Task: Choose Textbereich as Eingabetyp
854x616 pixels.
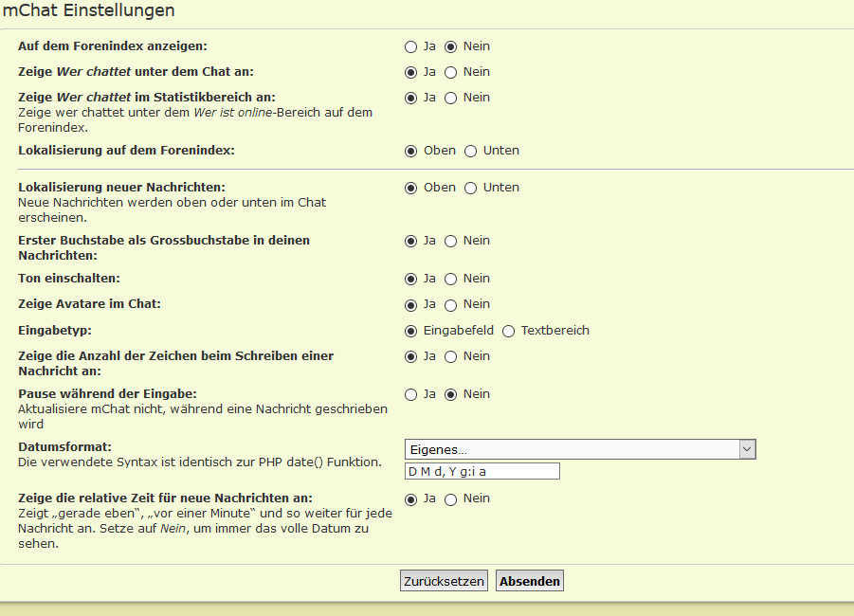Action: 509,331
